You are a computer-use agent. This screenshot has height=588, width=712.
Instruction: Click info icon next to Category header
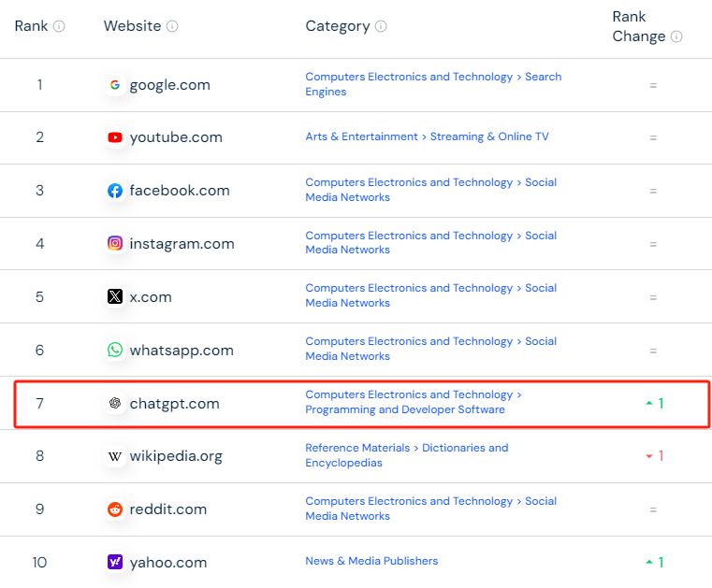(x=381, y=26)
